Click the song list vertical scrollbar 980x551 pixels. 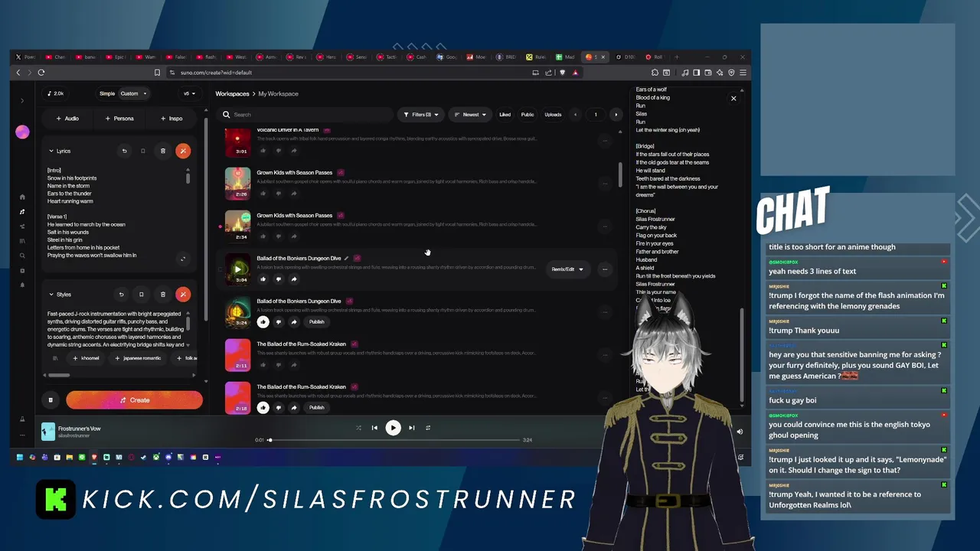coord(620,174)
